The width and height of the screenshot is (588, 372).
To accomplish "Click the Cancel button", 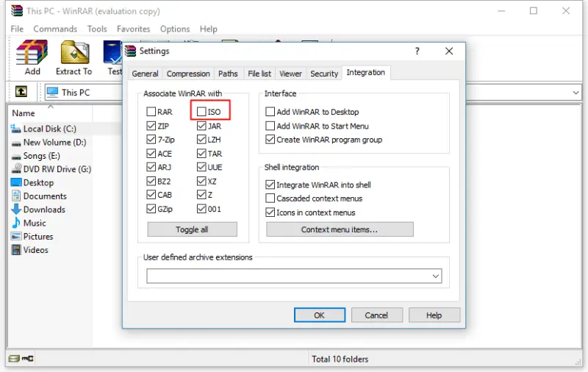I will pyautogui.click(x=376, y=315).
